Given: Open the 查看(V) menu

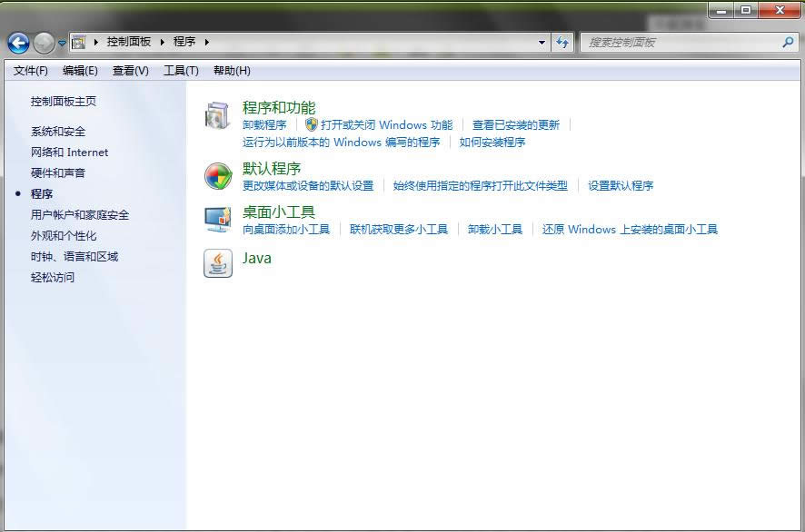Looking at the screenshot, I should (x=129, y=71).
